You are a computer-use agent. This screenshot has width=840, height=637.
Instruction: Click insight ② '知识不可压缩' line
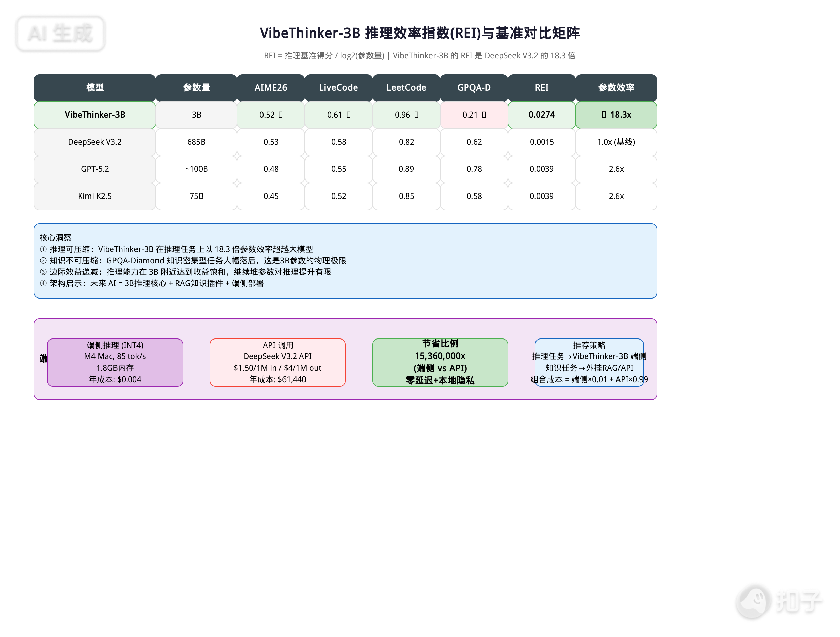tap(193, 261)
